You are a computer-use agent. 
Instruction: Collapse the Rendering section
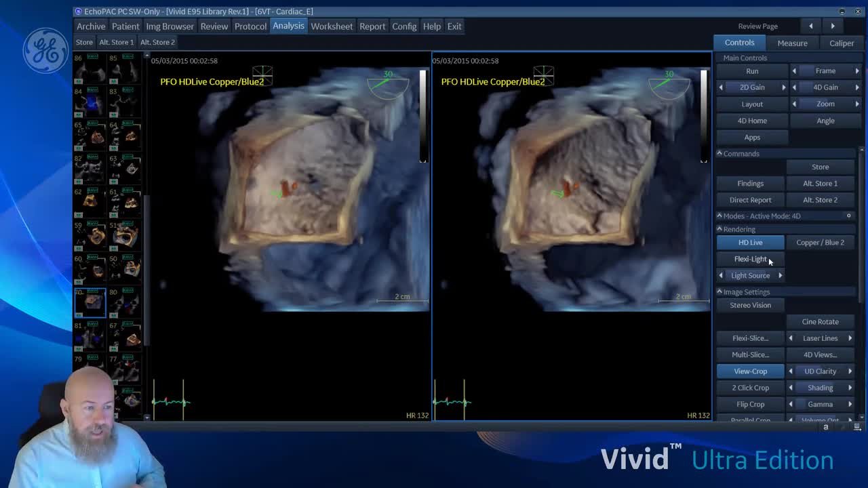coord(719,229)
